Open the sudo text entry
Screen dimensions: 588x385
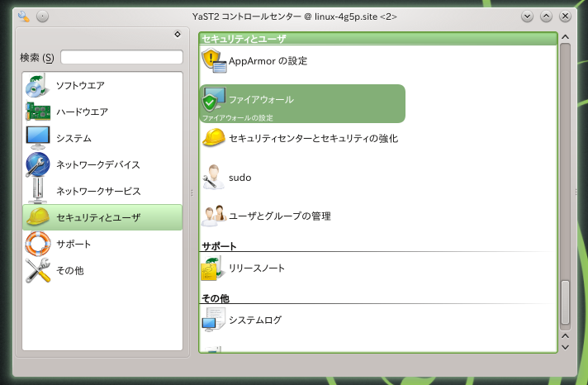coord(240,178)
